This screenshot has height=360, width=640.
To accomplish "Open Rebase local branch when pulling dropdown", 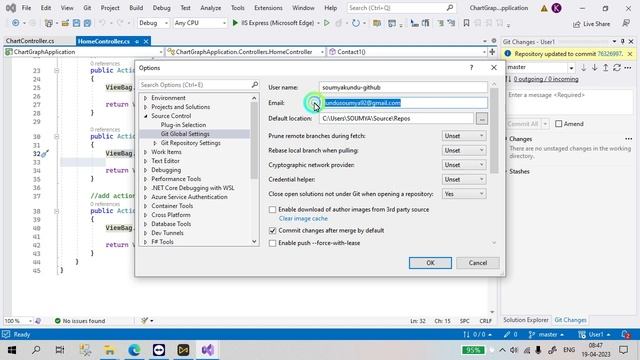I will pos(464,150).
